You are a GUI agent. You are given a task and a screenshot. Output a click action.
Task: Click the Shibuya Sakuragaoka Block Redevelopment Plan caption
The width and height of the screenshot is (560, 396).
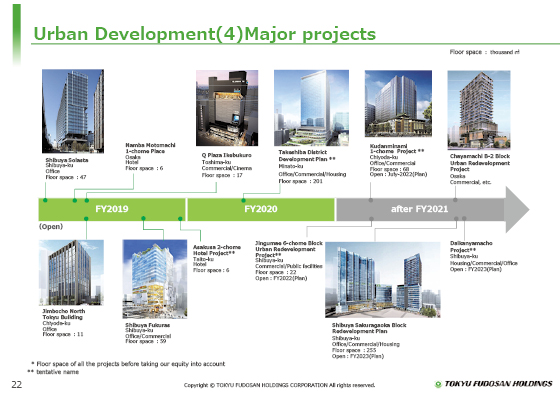(x=369, y=328)
